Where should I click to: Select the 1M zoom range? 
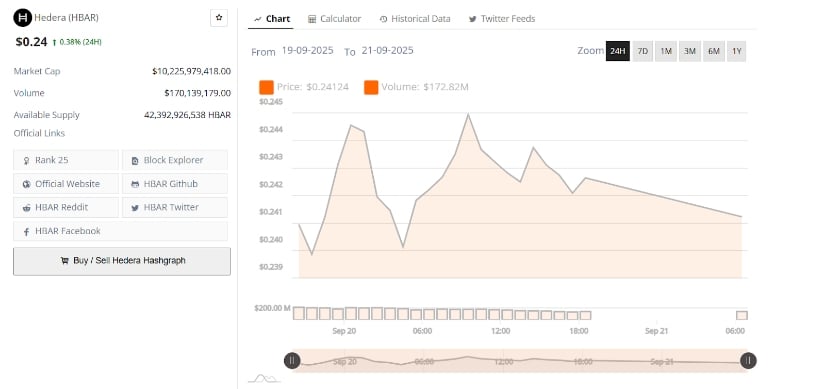tap(666, 51)
